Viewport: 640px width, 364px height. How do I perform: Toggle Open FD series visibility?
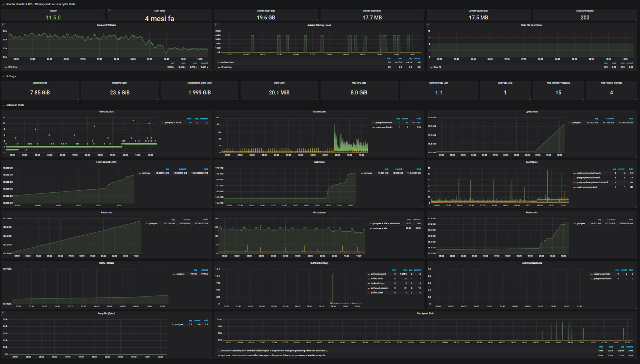437,67
